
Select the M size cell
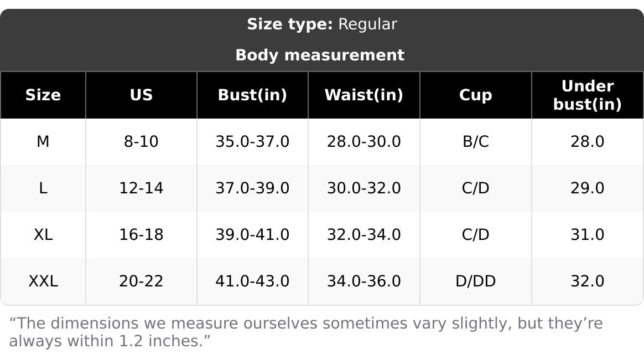(x=43, y=142)
